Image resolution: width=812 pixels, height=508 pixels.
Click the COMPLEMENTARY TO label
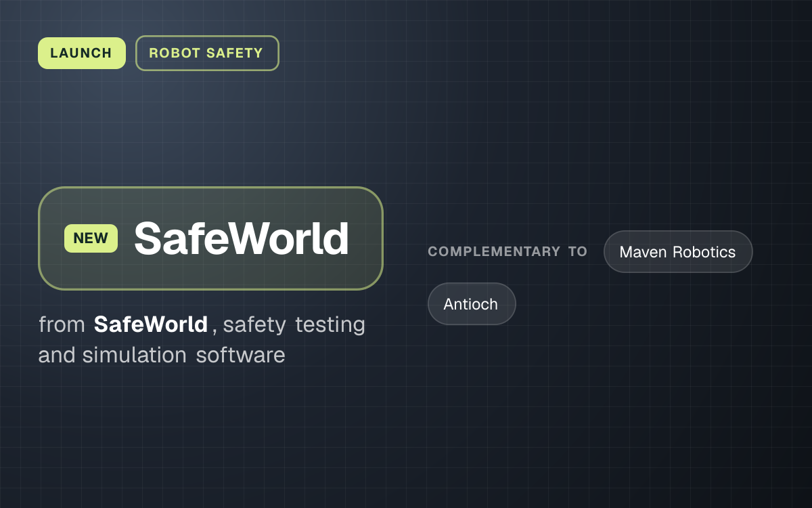[507, 251]
